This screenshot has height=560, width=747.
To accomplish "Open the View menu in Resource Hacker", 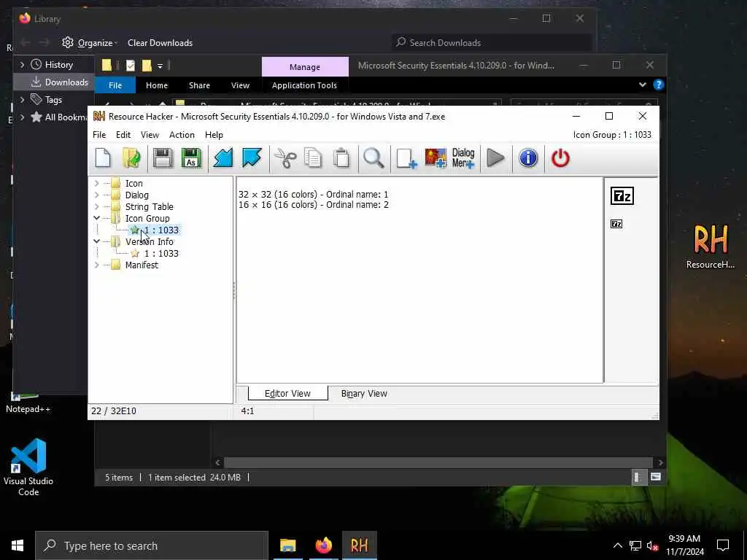I will [x=150, y=135].
